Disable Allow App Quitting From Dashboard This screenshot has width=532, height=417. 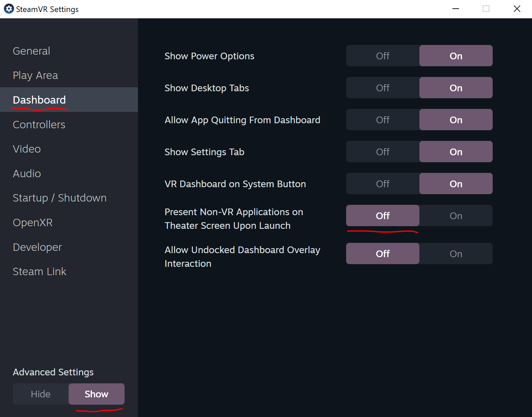382,120
